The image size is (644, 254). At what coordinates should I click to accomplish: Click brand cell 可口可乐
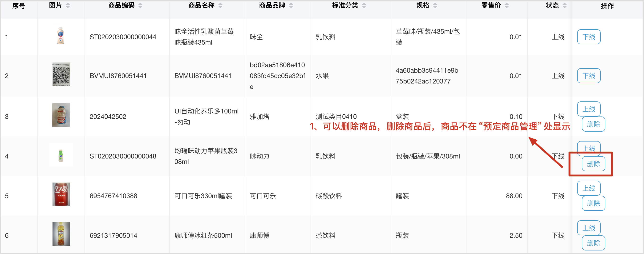point(263,196)
